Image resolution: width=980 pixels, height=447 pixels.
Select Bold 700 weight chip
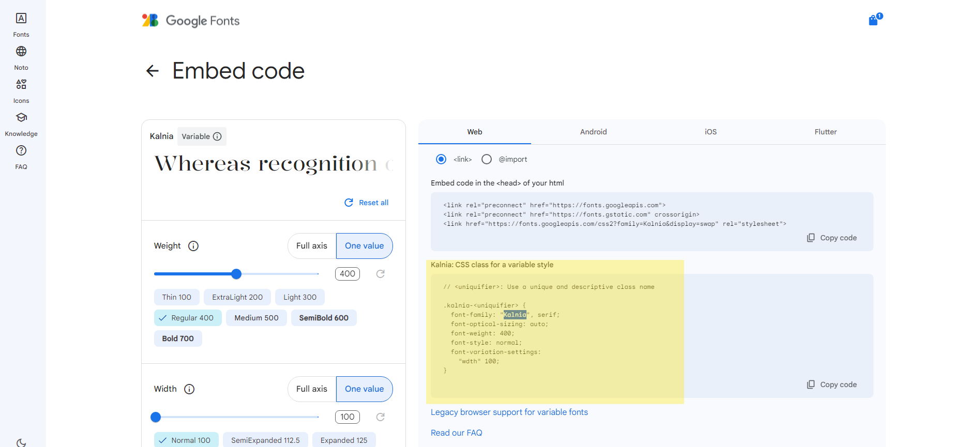click(x=178, y=338)
